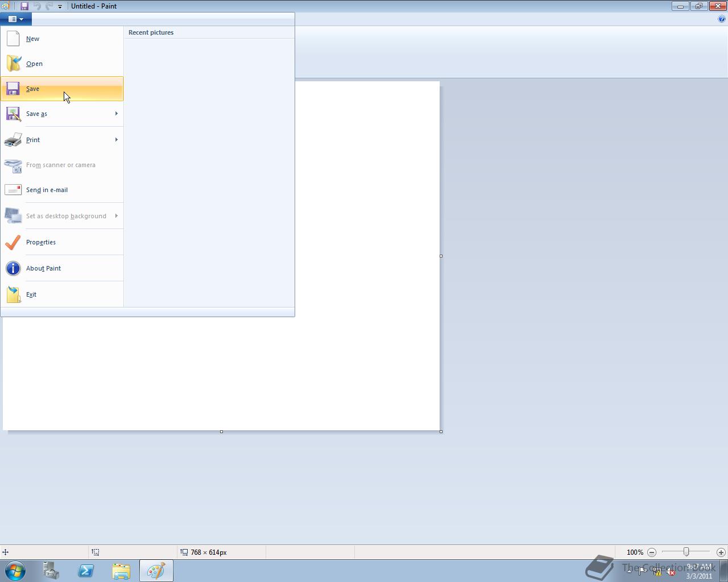Viewport: 728px width, 582px height.
Task: Click the canvas right-edge resize handle
Action: (441, 256)
